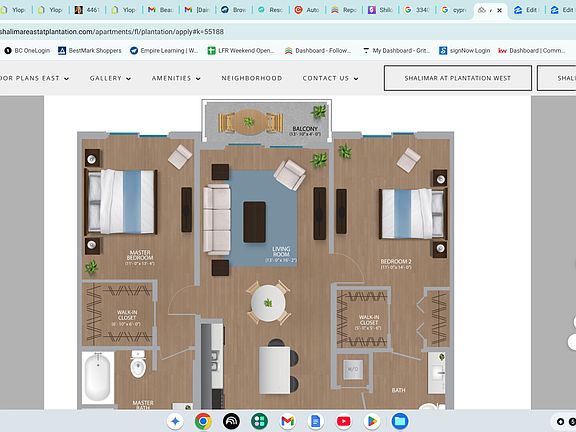The image size is (576, 432).
Task: Click the Empire Learning bookmark icon
Action: 134,51
